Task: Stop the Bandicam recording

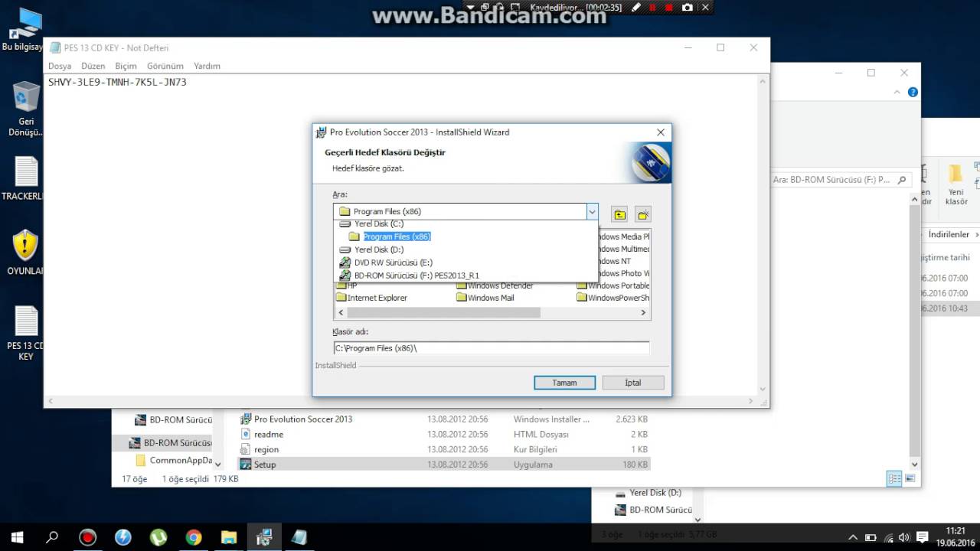Action: coord(669,7)
